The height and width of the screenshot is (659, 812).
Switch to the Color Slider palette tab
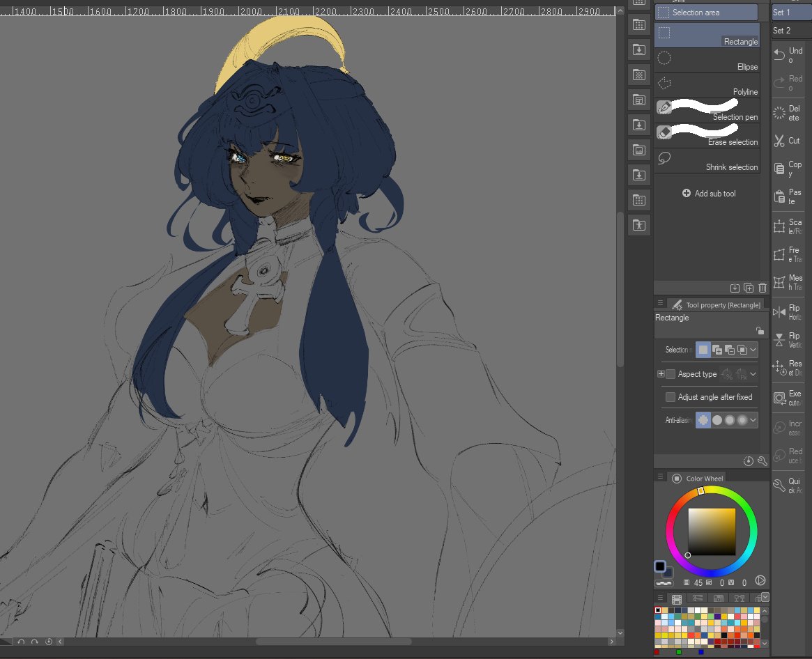tap(698, 598)
